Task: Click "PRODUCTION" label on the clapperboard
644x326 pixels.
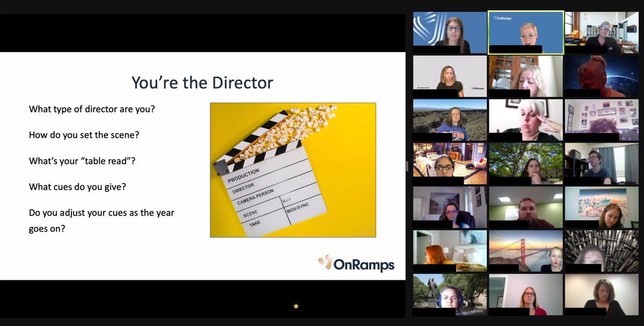Action: (x=244, y=175)
